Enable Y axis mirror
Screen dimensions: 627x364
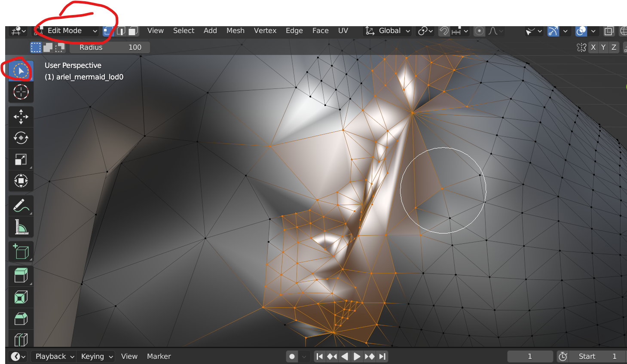603,47
